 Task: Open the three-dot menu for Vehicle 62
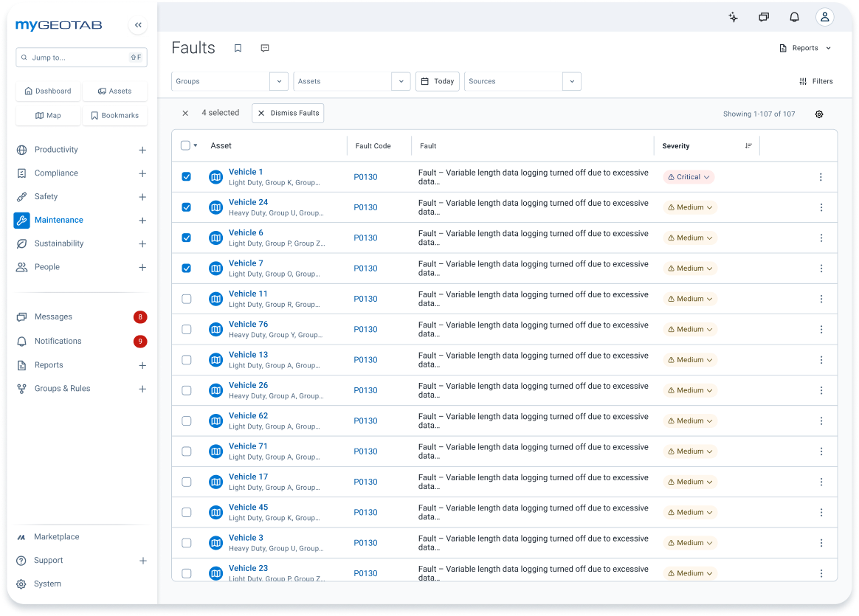click(821, 421)
